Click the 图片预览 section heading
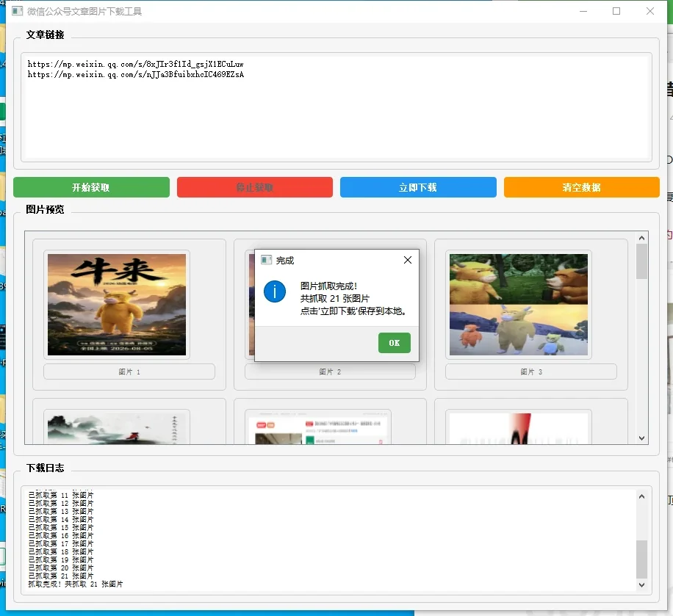 tap(45, 209)
